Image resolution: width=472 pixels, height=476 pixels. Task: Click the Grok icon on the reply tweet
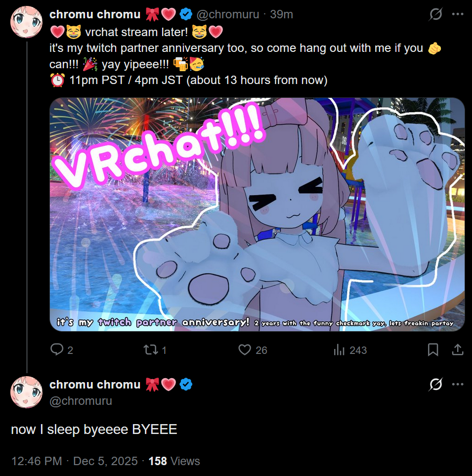435,385
